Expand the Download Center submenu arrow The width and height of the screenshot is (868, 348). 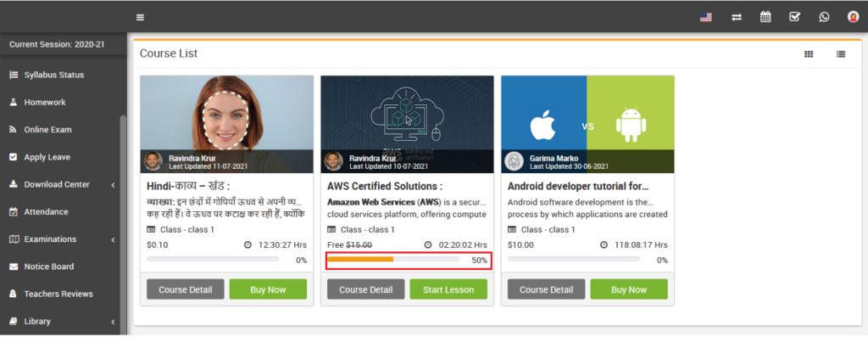pyautogui.click(x=113, y=184)
